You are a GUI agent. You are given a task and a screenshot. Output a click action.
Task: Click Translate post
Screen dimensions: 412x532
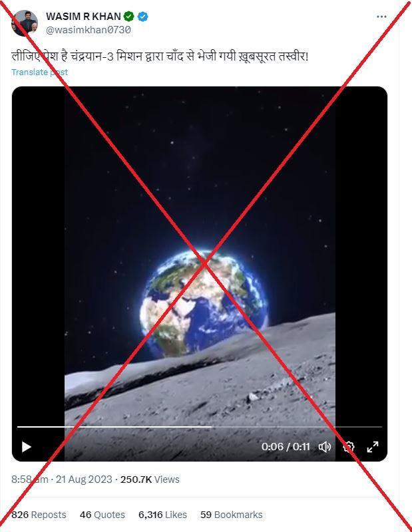[39, 72]
